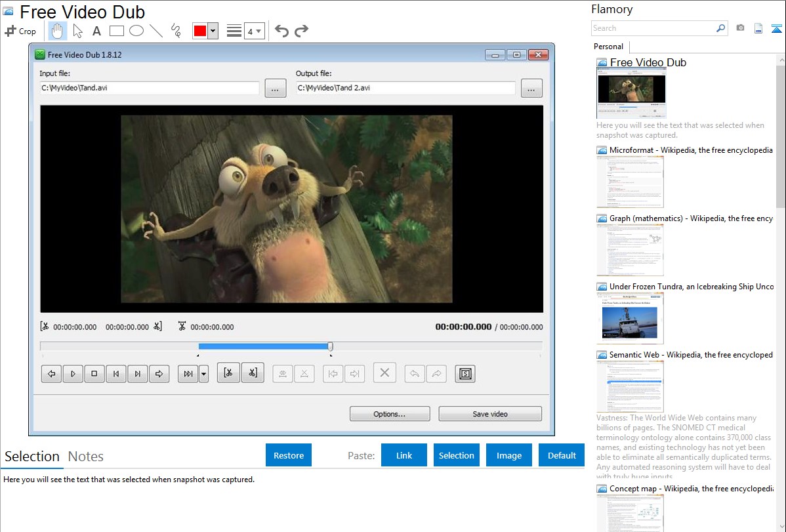Screen dimensions: 786x532
Task: Set the selection end with scissors
Action: pyautogui.click(x=253, y=373)
